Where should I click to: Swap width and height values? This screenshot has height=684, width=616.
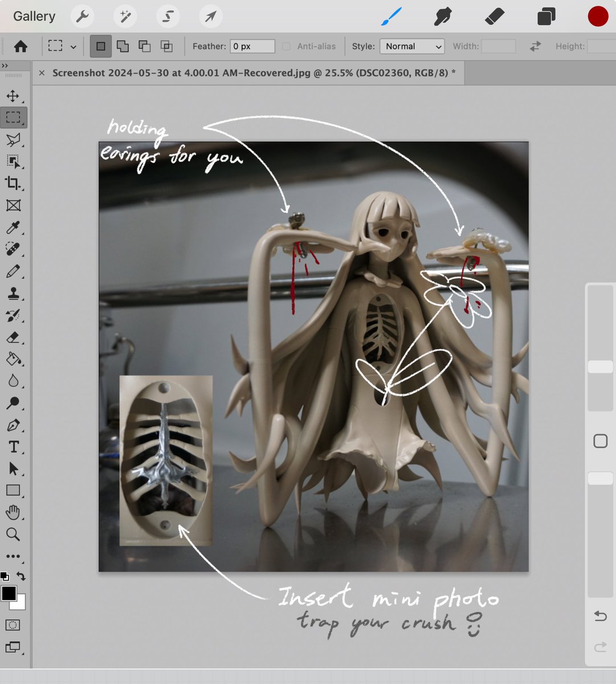point(535,46)
